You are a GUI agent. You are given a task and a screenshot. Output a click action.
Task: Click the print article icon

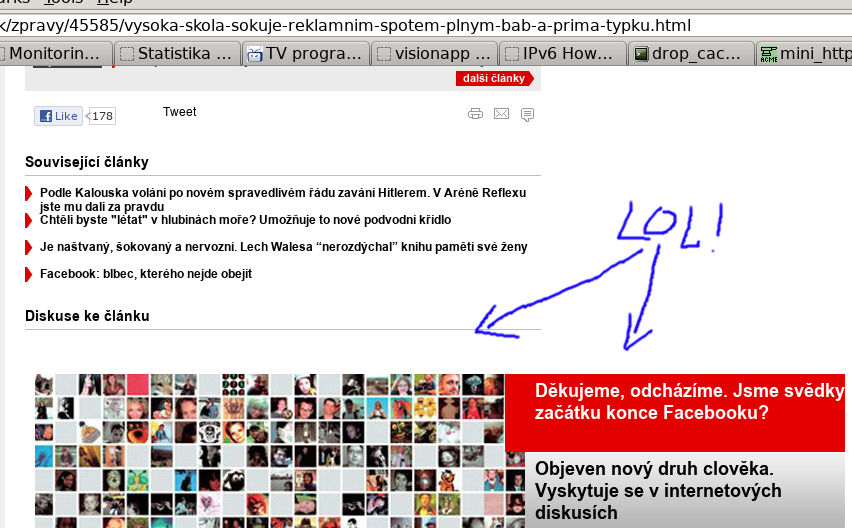tap(475, 114)
